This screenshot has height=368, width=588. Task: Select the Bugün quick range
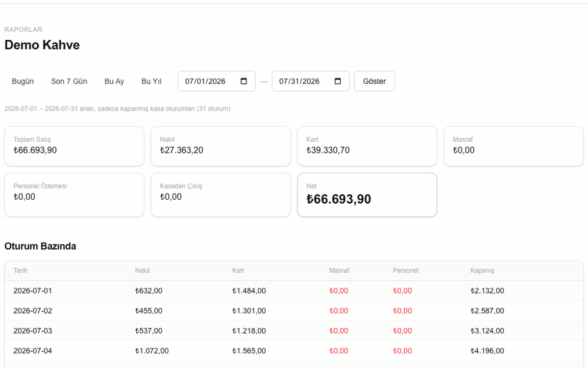click(x=23, y=81)
